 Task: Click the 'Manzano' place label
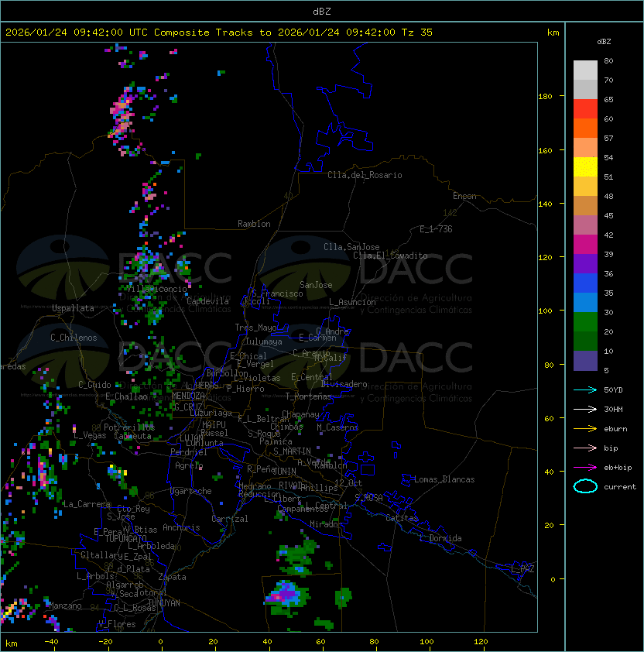pyautogui.click(x=65, y=606)
